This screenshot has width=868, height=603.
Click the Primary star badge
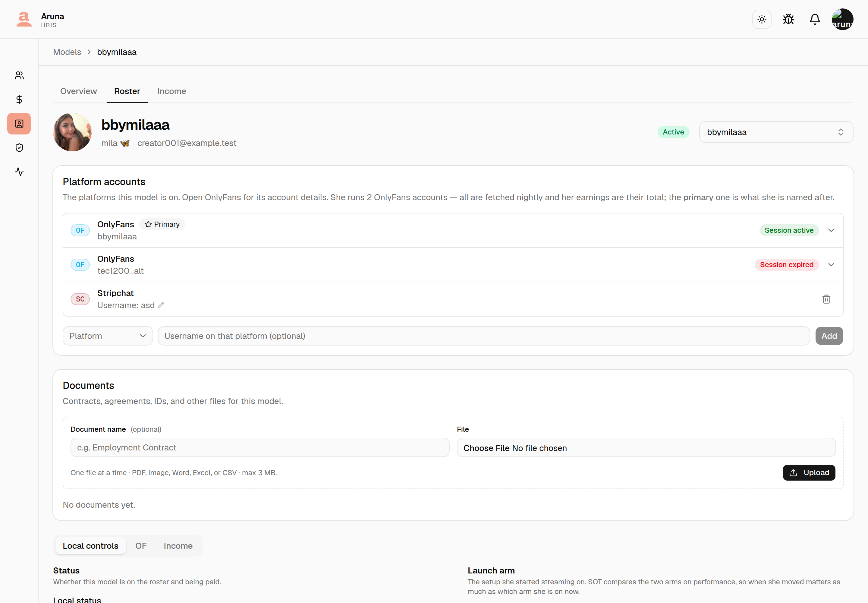pos(162,224)
